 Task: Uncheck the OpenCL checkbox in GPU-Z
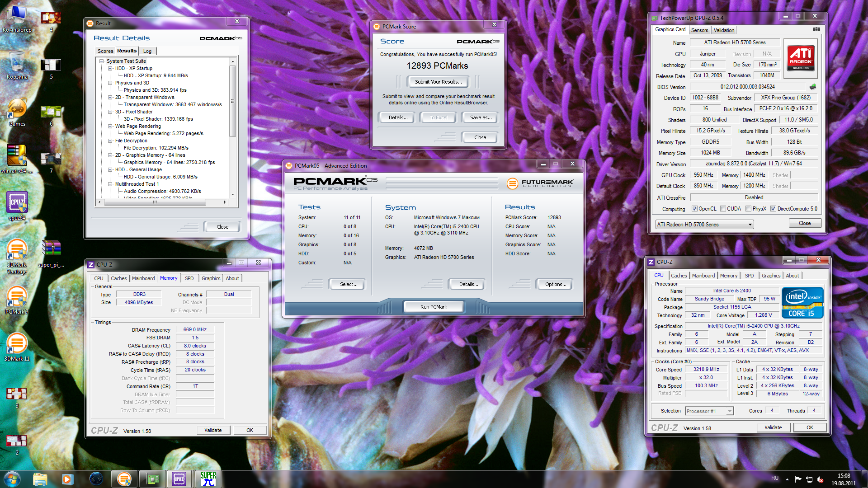[x=694, y=209]
